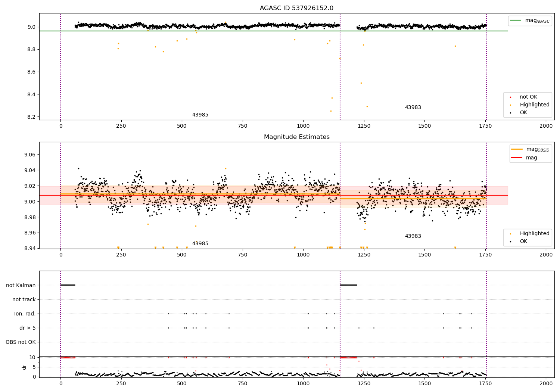Click the '8.4' y-tick of AGASC ID plot
This screenshot has height=392, width=560.
[31, 94]
